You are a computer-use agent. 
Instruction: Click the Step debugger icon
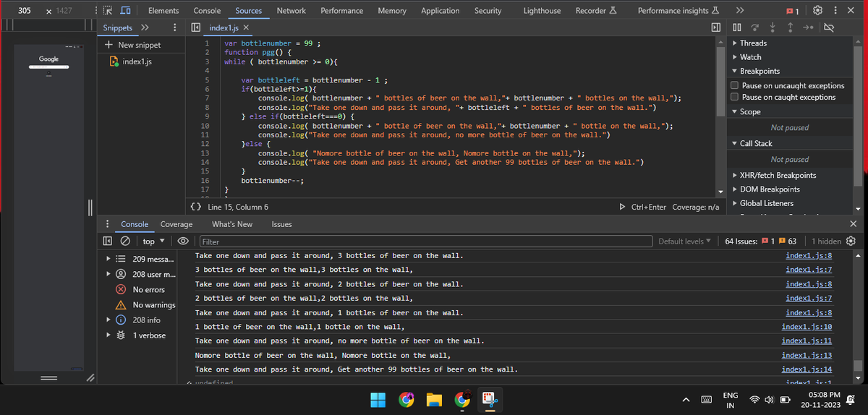(x=807, y=27)
